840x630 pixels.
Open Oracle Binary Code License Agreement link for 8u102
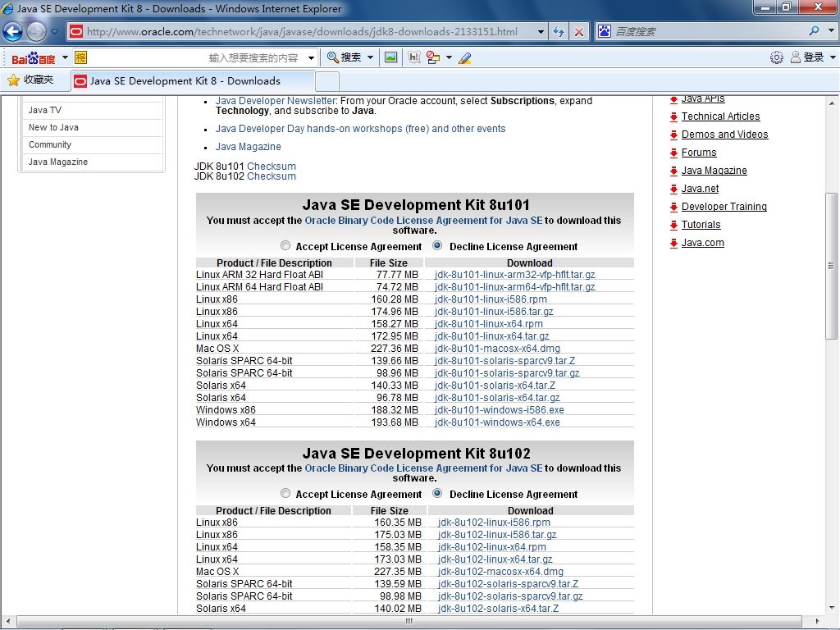pyautogui.click(x=423, y=468)
